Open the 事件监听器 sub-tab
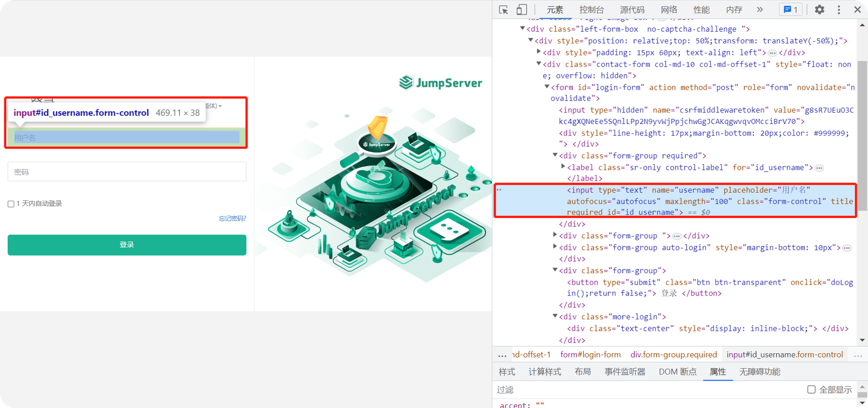Image resolution: width=868 pixels, height=408 pixels. (625, 372)
